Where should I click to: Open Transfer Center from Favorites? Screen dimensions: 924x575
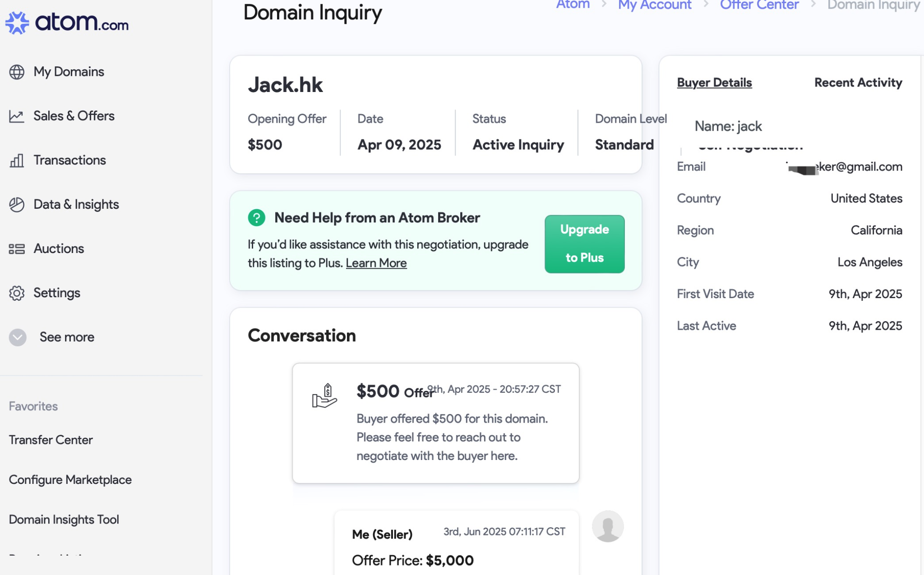point(51,440)
